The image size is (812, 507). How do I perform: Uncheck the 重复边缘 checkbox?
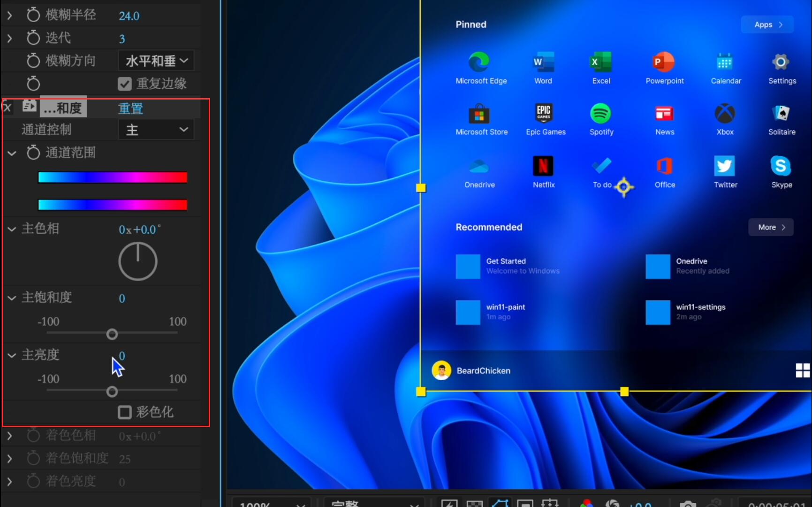(x=125, y=84)
